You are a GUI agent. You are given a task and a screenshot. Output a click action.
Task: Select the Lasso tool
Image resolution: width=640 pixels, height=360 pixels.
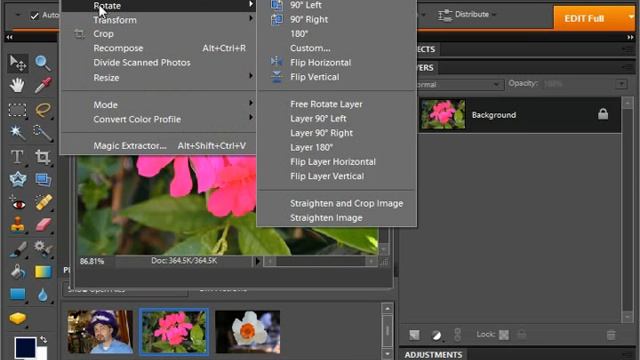(42, 110)
